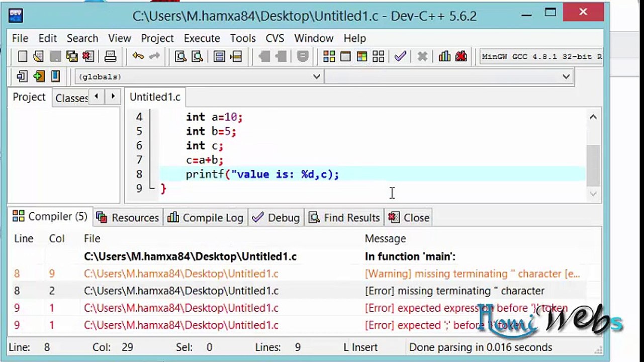Click the New file icon in the toolbar
The height and width of the screenshot is (362, 644).
(22, 56)
